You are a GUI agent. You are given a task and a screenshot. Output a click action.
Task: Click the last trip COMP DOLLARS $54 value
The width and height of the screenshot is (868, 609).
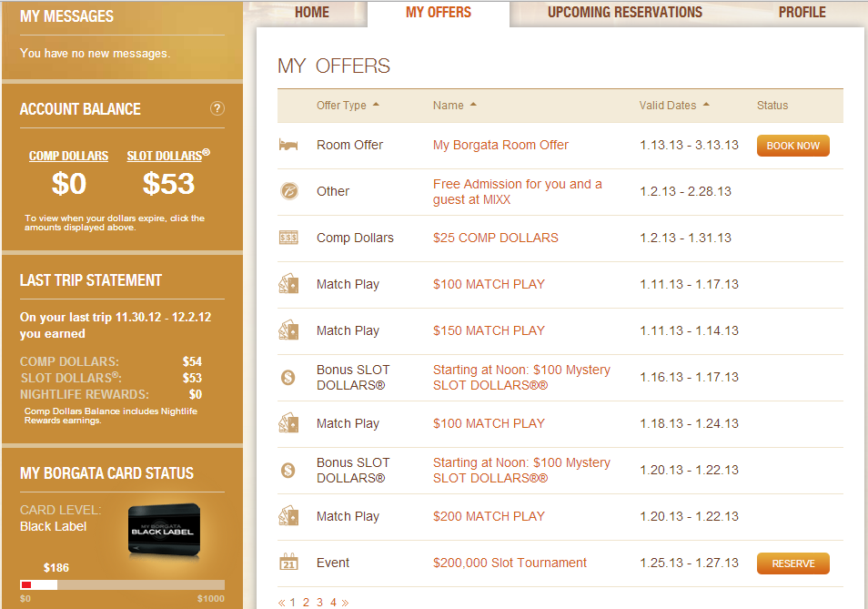[192, 361]
